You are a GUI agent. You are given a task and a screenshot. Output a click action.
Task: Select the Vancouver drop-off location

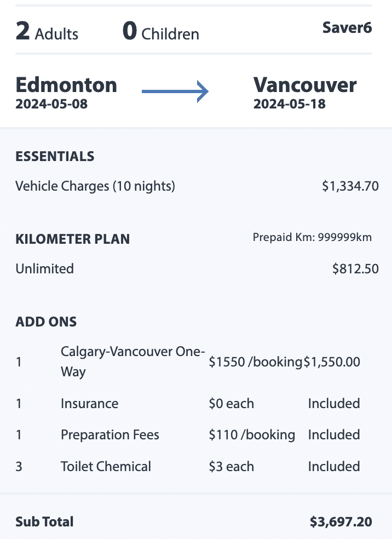[x=305, y=85]
